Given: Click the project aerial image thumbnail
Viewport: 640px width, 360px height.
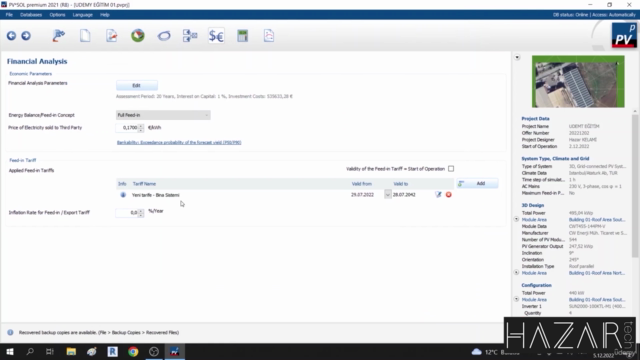Looking at the screenshot, I should [x=578, y=82].
